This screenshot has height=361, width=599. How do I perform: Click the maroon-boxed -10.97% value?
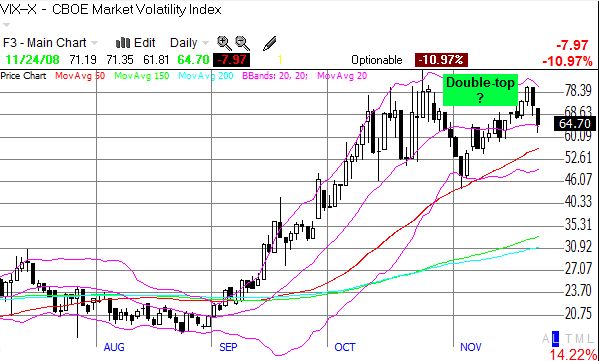(441, 60)
